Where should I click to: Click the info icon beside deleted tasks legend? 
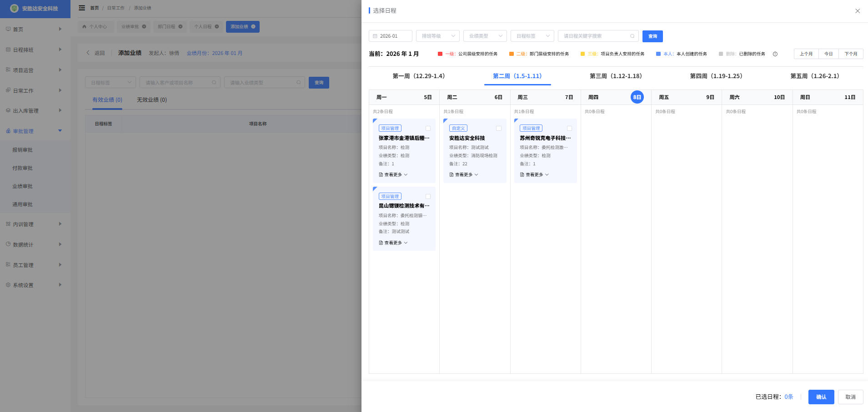coord(775,54)
